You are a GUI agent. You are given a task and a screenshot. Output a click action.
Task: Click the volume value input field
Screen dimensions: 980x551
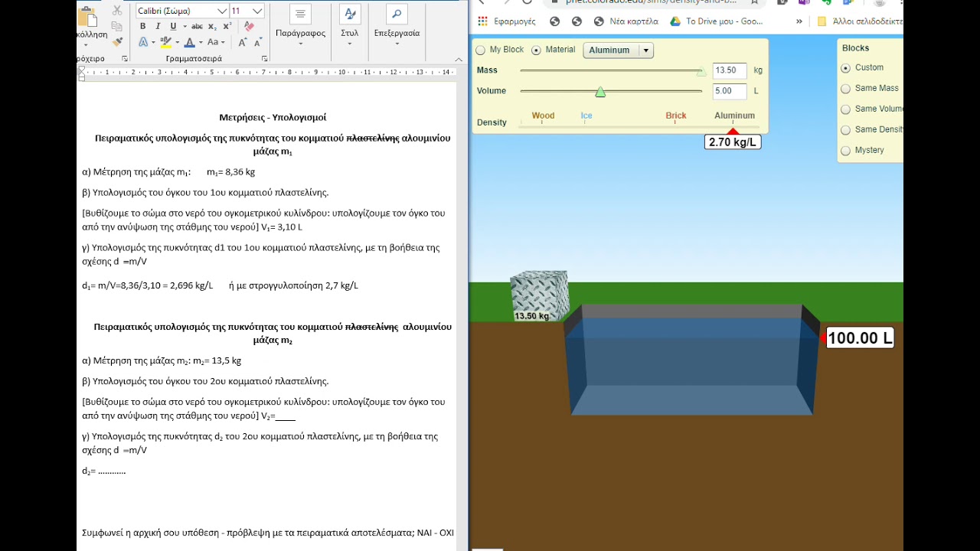[x=730, y=91]
